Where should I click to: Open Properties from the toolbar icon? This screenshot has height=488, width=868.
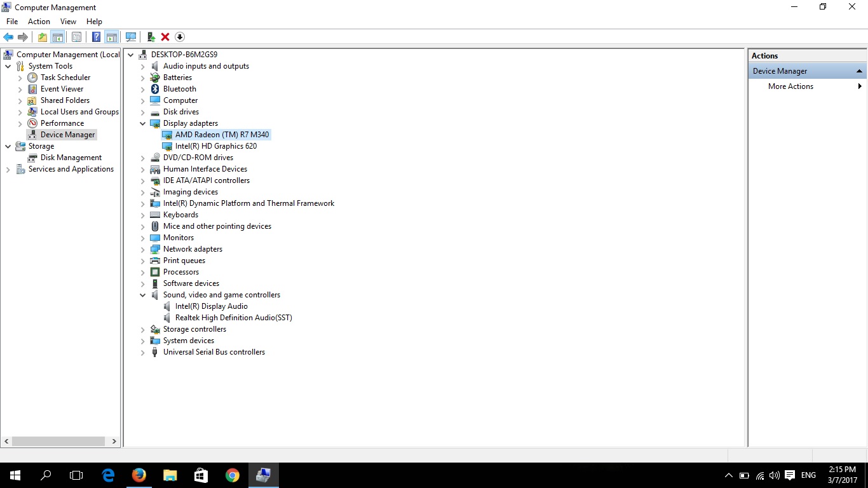pyautogui.click(x=76, y=37)
